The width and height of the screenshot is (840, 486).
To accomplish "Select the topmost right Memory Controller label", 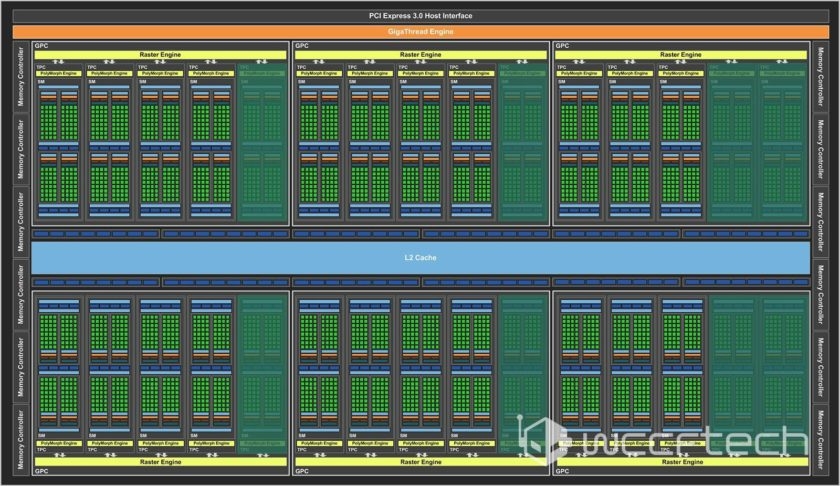I will (821, 76).
